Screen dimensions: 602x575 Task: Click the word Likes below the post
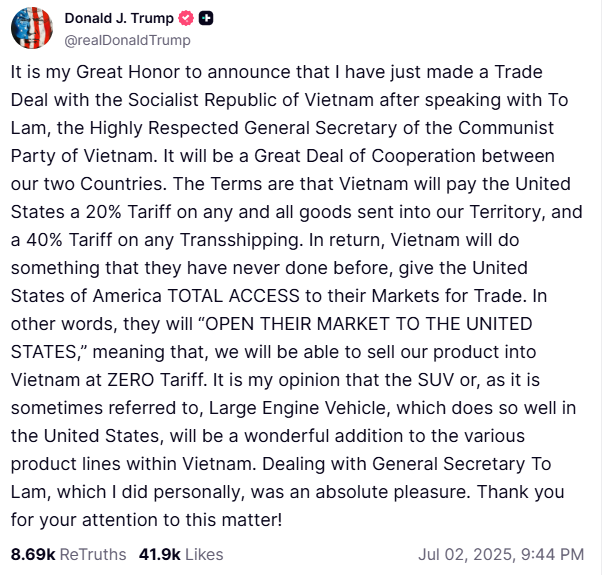[x=204, y=554]
